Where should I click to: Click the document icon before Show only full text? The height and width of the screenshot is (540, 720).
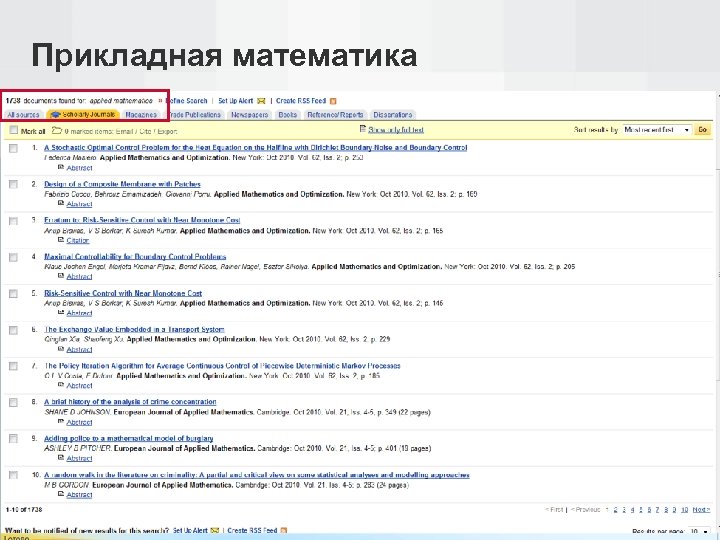coord(363,129)
